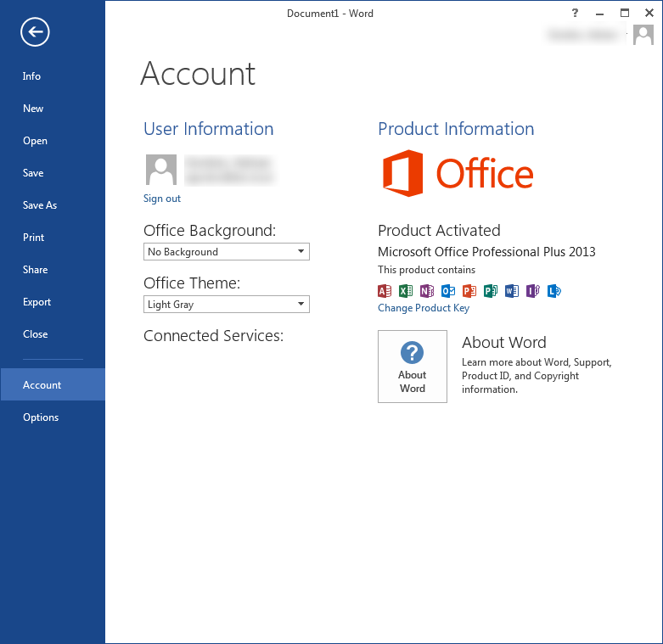The width and height of the screenshot is (663, 644).
Task: Click the user avatar in User Information
Action: pos(161,170)
